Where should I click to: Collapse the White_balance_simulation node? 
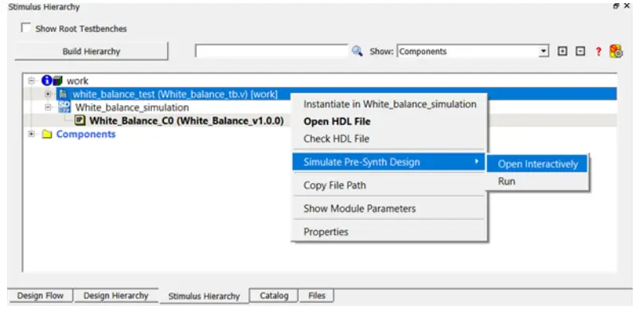48,108
